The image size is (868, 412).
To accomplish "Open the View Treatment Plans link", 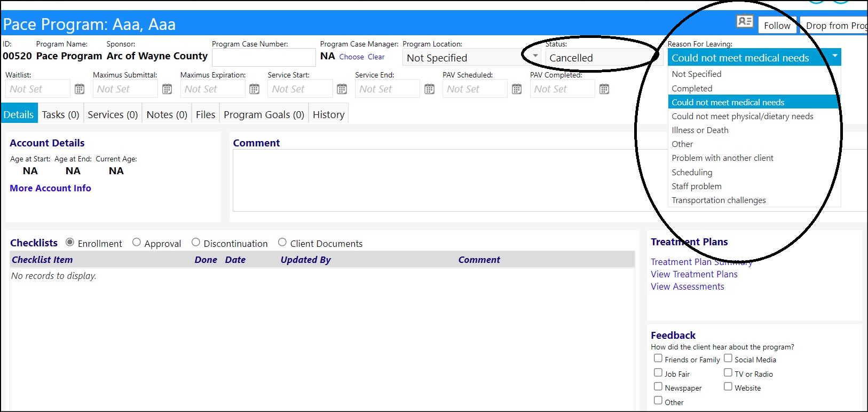I will tap(694, 274).
